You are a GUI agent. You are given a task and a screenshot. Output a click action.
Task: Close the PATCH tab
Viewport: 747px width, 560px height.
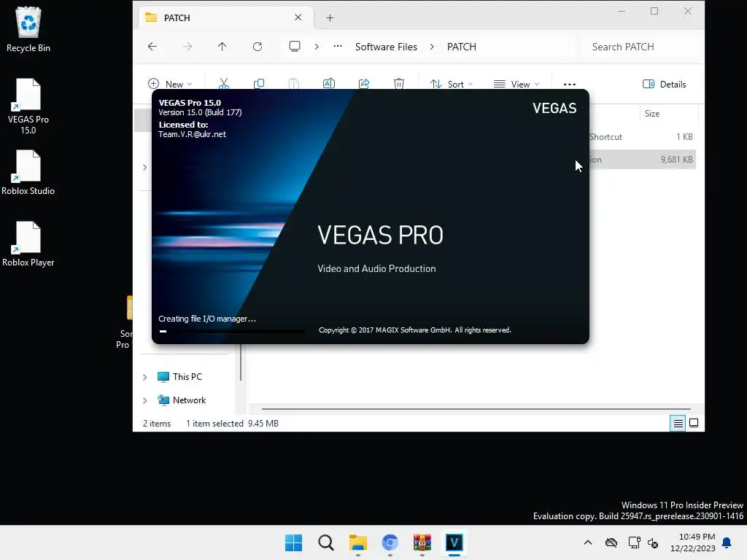pos(298,17)
